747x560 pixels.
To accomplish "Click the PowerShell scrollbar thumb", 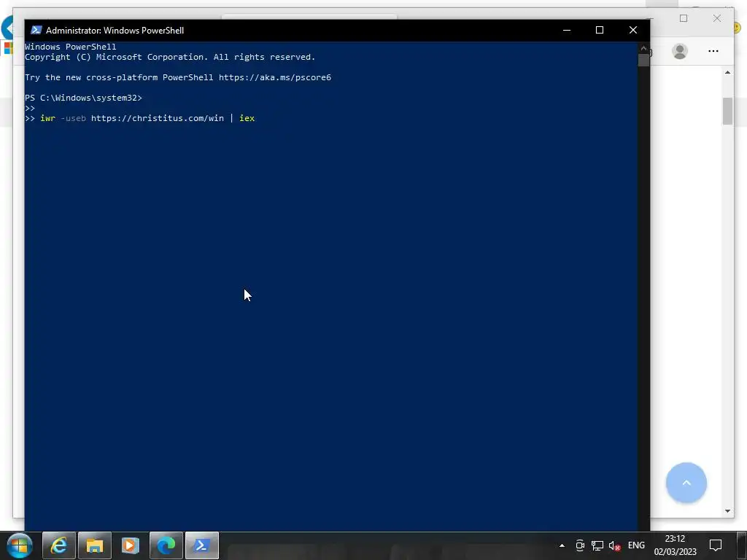I will click(x=643, y=60).
